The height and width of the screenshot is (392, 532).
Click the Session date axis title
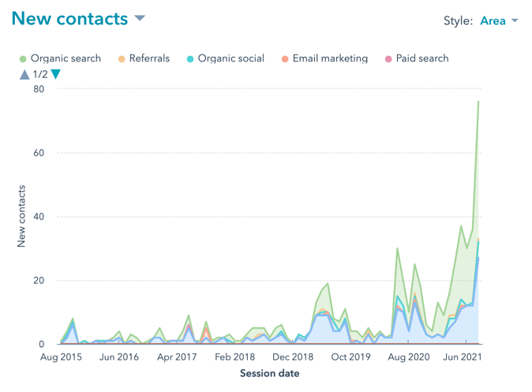point(270,373)
